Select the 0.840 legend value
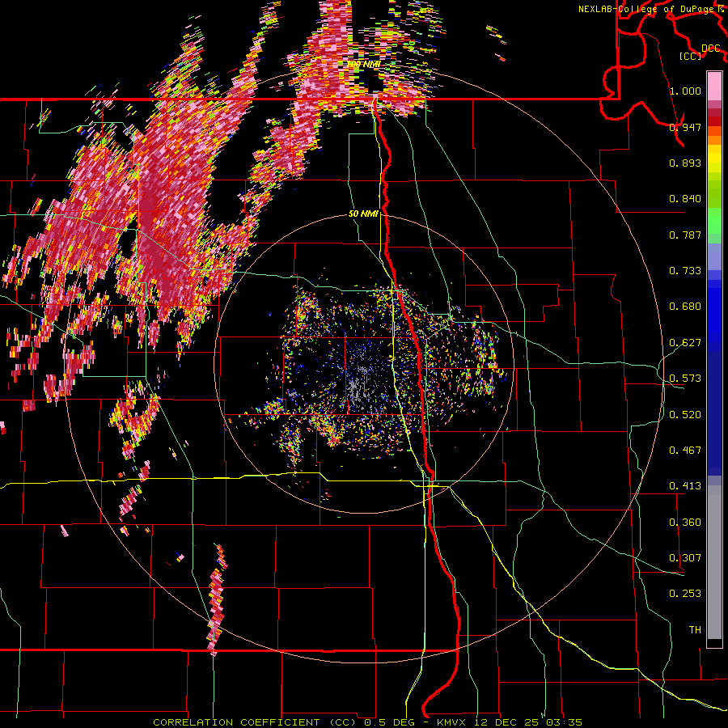Viewport: 728px width, 728px height. coord(685,199)
